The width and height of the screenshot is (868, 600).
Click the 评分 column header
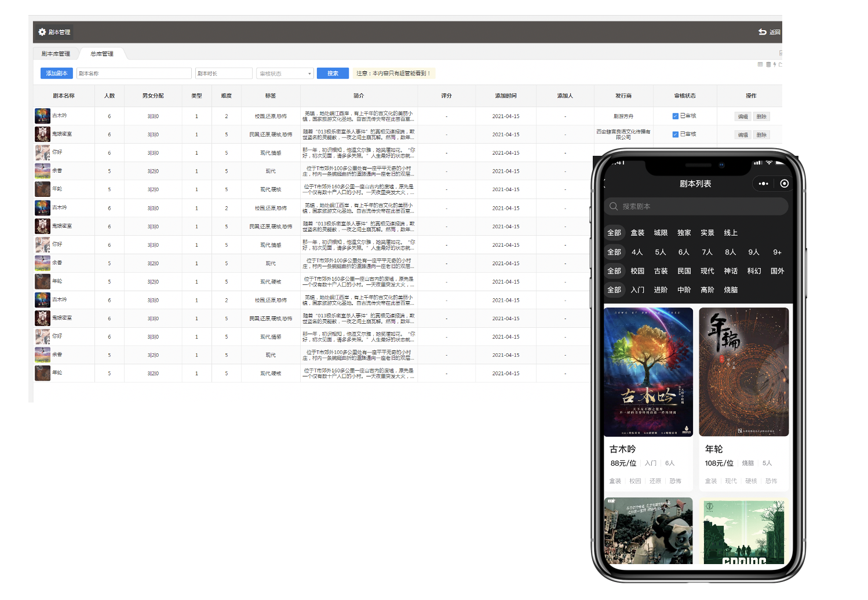tap(446, 96)
